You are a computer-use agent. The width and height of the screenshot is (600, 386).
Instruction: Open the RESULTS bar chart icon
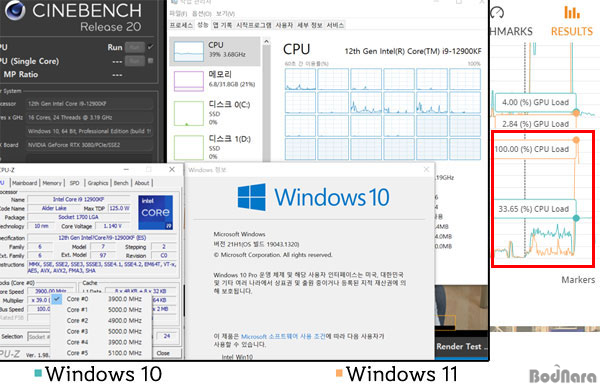click(x=572, y=13)
